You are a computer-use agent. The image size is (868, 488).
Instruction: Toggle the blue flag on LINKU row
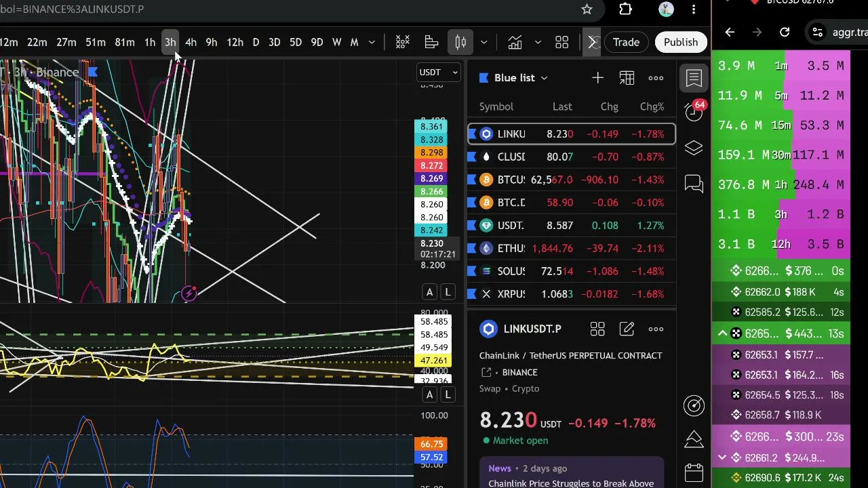(473, 134)
